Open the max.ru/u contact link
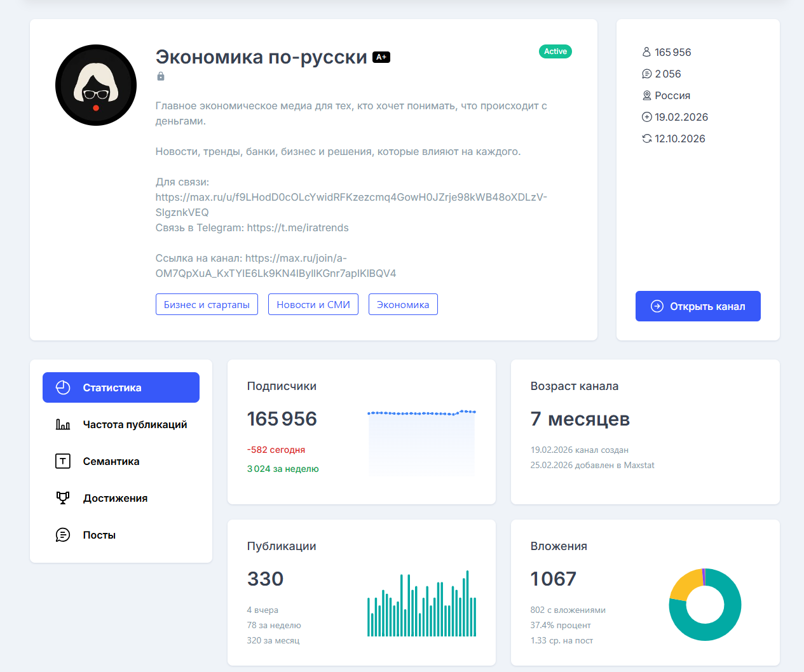The width and height of the screenshot is (804, 672). pyautogui.click(x=351, y=205)
